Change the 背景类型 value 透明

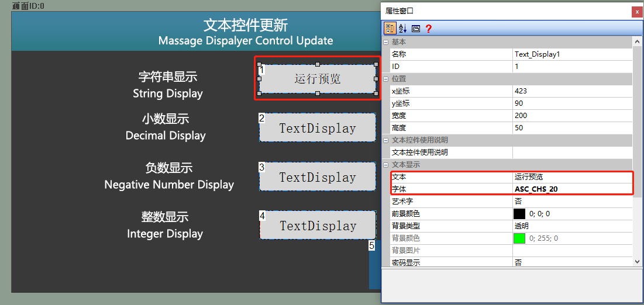(572, 226)
